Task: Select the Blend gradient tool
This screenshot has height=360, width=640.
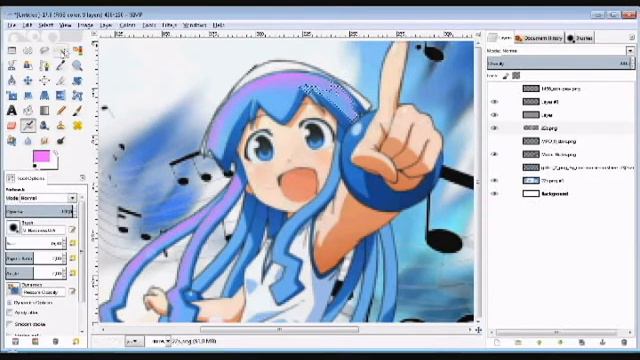Action: [x=44, y=110]
